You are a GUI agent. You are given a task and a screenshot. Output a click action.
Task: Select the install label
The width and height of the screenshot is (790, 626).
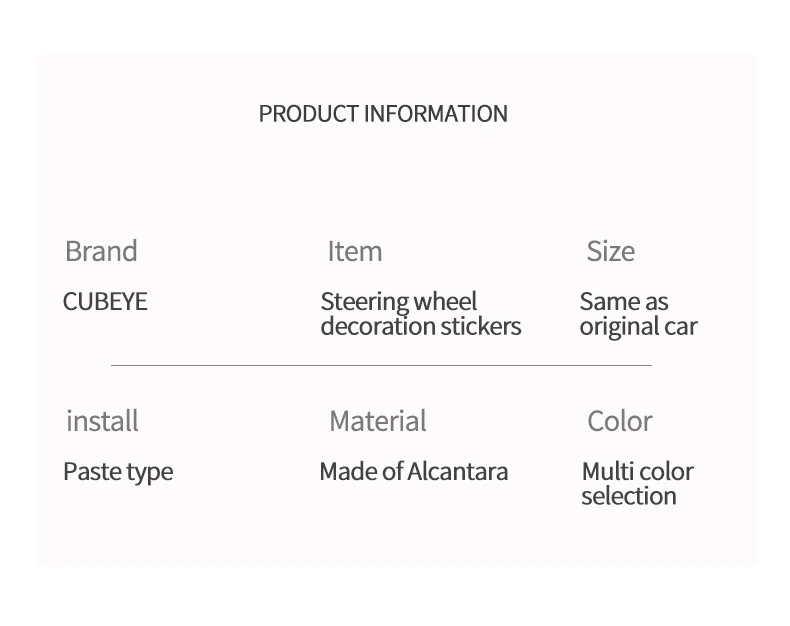coord(102,421)
